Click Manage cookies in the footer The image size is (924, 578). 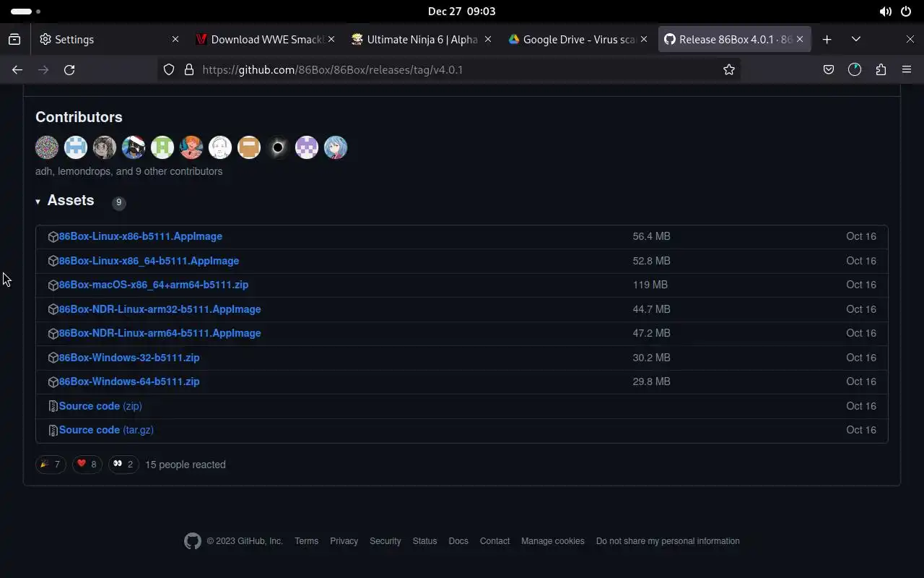[x=553, y=541]
